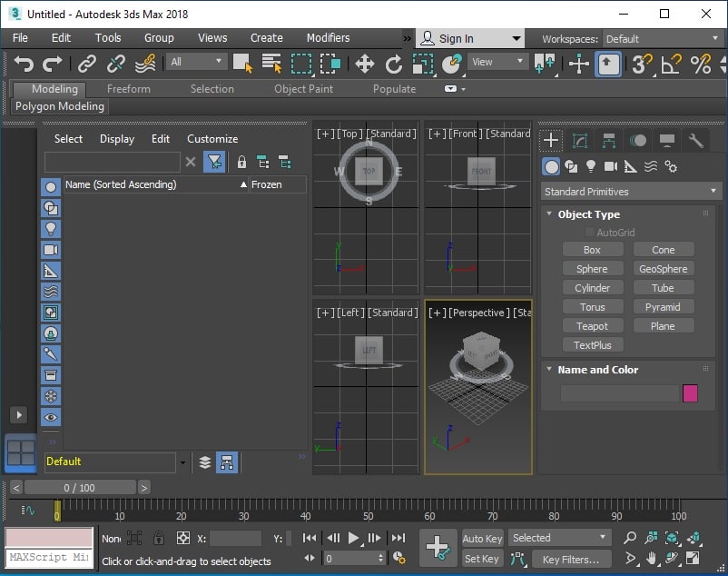Click the Scene Explorer search field
The height and width of the screenshot is (576, 728).
point(113,162)
